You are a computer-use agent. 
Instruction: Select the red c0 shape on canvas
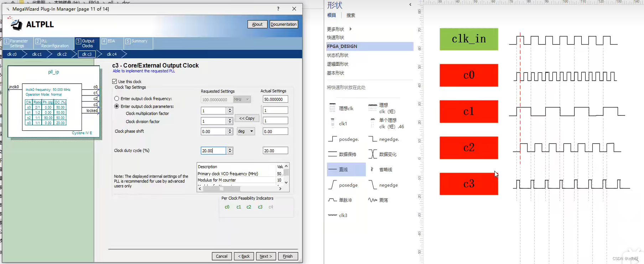[469, 75]
